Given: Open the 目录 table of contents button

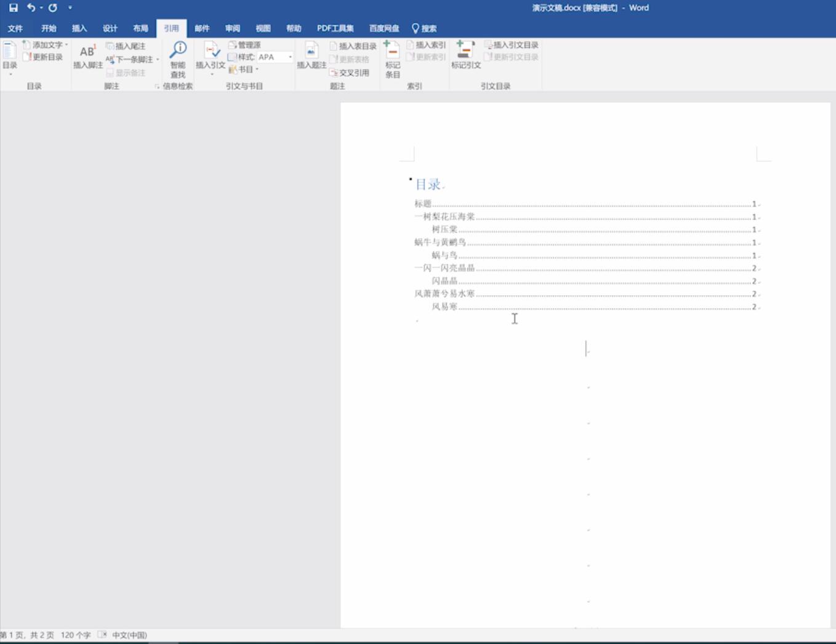Looking at the screenshot, I should click(10, 59).
